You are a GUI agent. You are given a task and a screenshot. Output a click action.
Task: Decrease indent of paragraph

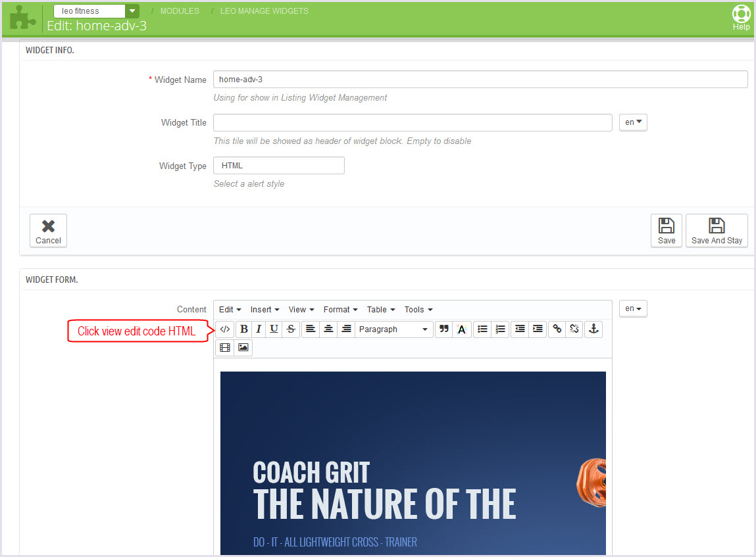click(520, 329)
